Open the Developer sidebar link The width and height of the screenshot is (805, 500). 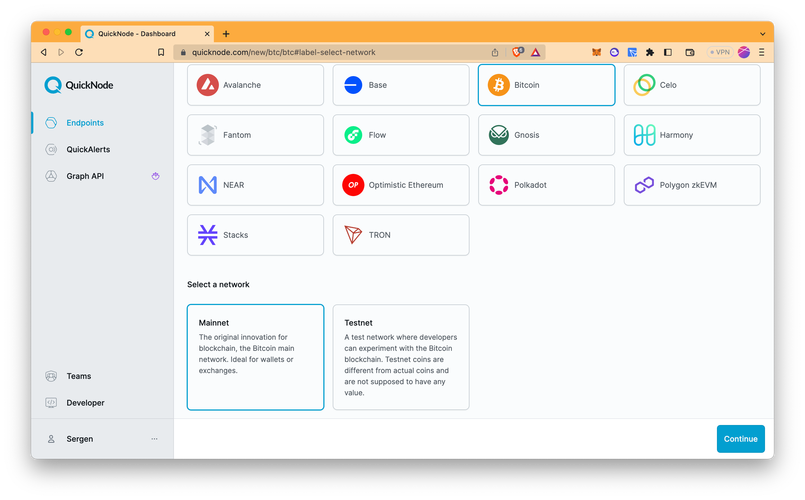coord(85,403)
